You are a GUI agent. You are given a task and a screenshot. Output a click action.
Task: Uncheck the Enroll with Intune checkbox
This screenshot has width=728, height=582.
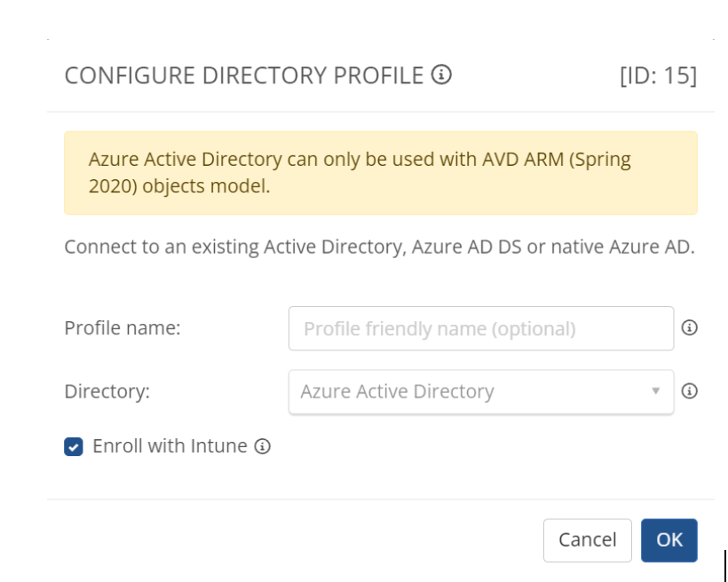click(75, 446)
